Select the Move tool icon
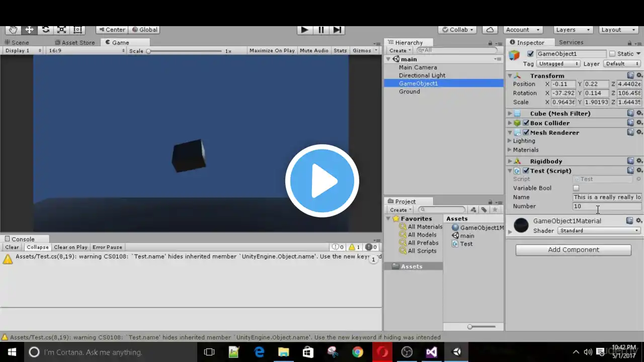This screenshot has width=644, height=362. click(29, 30)
